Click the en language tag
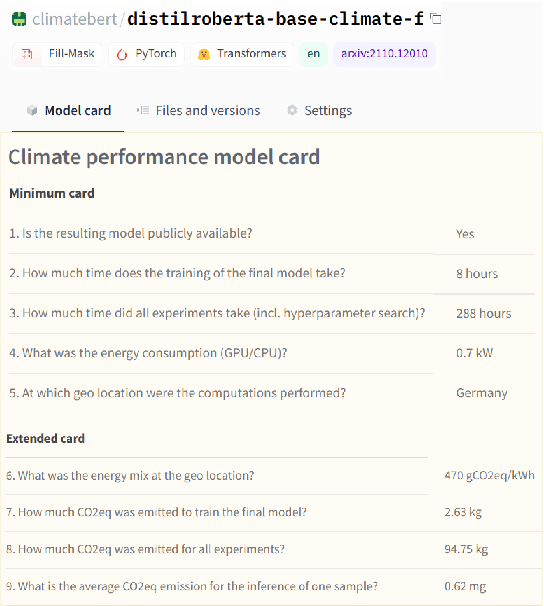The width and height of the screenshot is (544, 606). pos(313,54)
